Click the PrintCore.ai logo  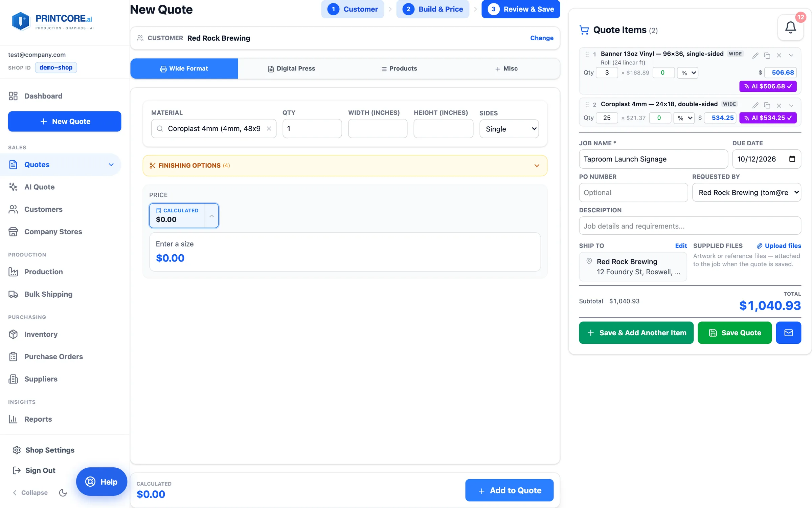pos(52,21)
